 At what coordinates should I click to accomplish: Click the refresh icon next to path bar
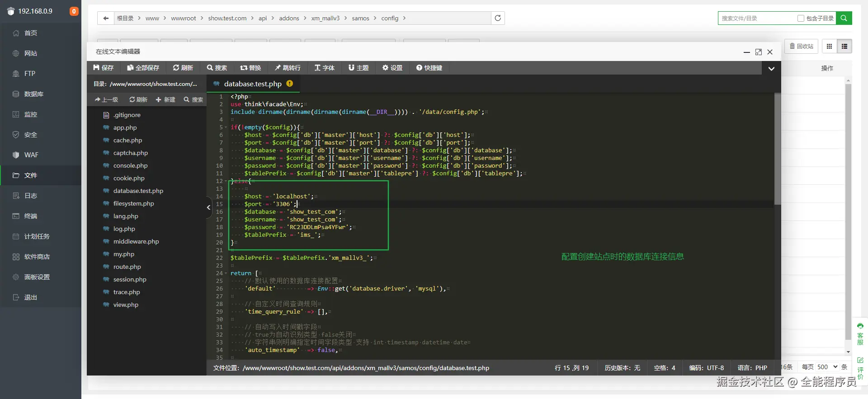click(x=498, y=18)
